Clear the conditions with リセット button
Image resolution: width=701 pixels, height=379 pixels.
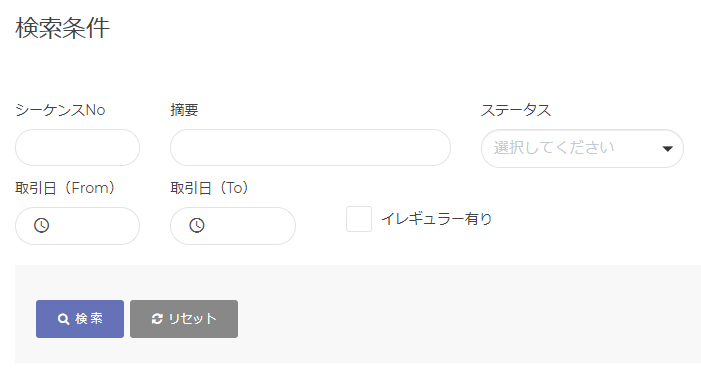pos(184,319)
